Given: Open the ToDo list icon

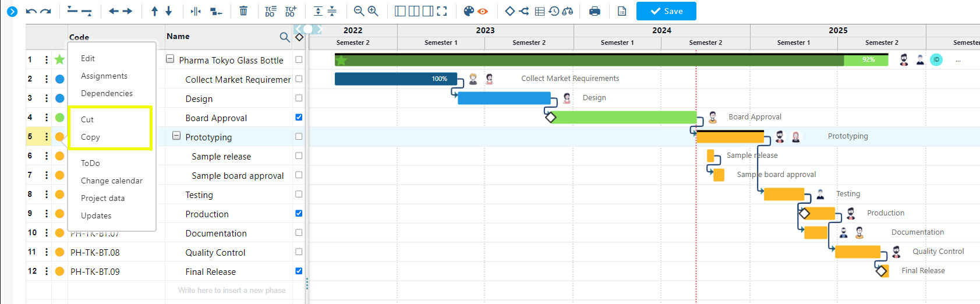Looking at the screenshot, I should click(271, 11).
